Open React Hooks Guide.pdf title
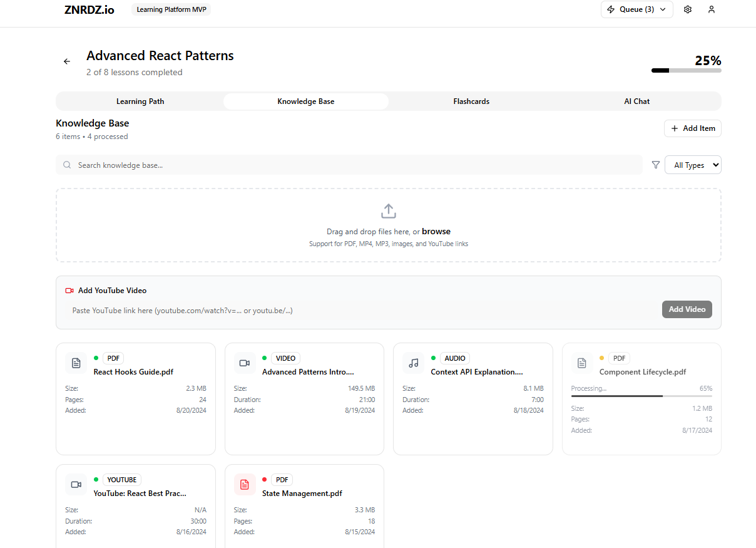The width and height of the screenshot is (756, 548). click(133, 372)
